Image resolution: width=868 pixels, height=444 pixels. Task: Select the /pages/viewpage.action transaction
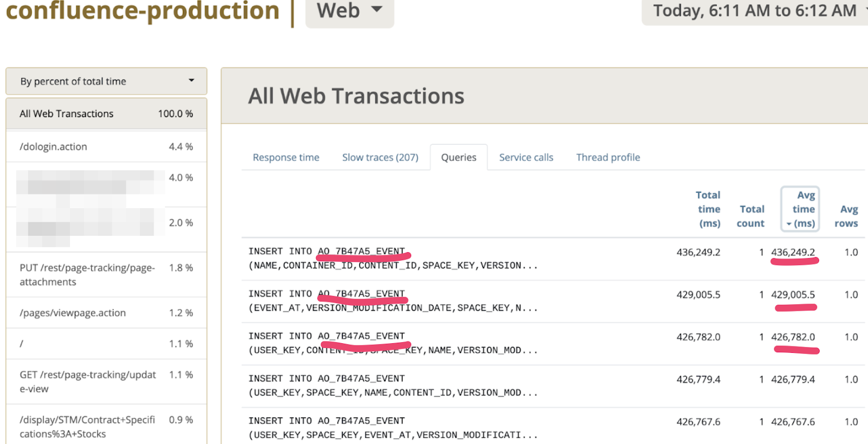tap(106, 313)
